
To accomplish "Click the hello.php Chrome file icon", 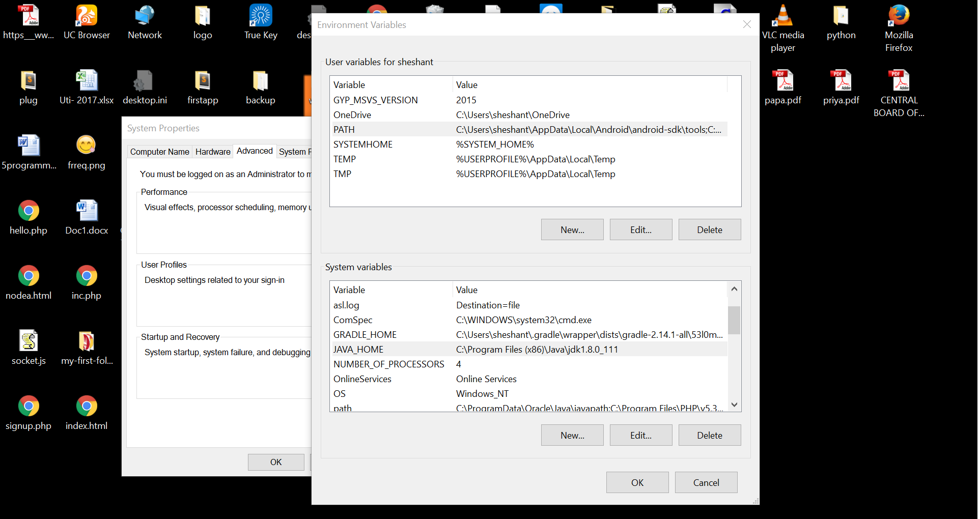I will [x=29, y=217].
